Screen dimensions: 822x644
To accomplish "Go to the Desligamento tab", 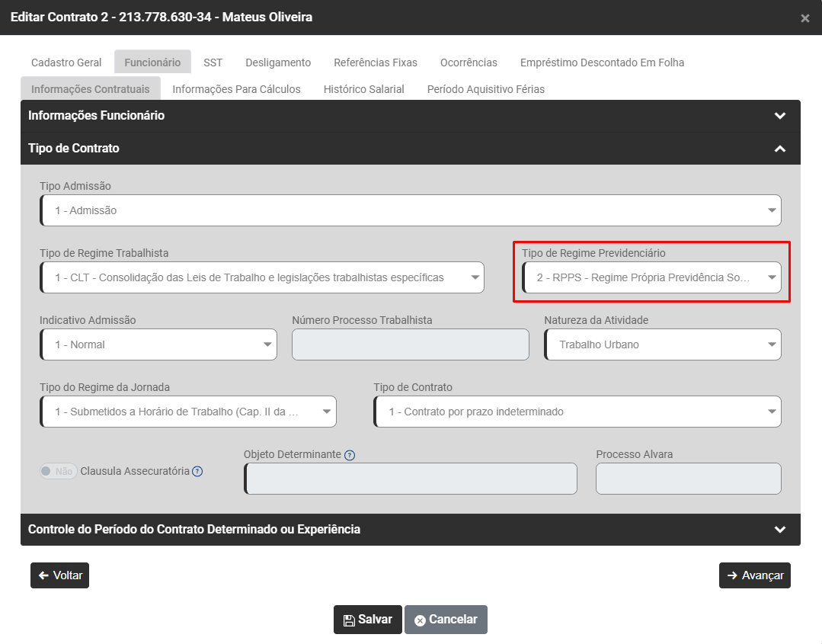I will pyautogui.click(x=278, y=62).
